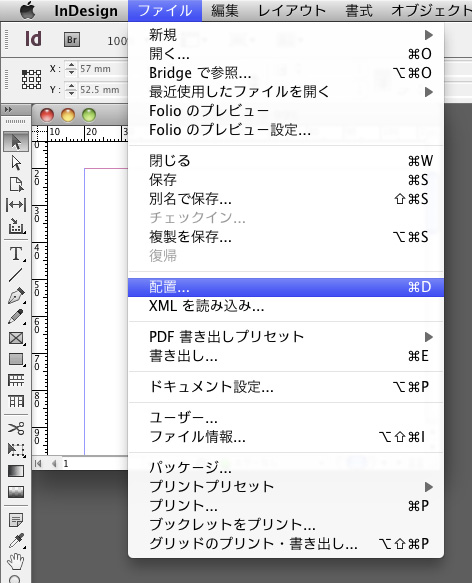Open the 書式 menu
The width and height of the screenshot is (472, 583).
358,10
